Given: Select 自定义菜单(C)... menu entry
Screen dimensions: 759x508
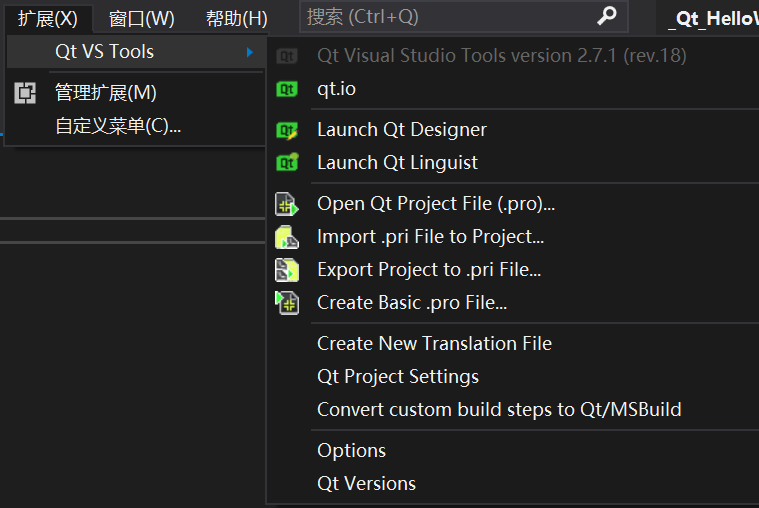Looking at the screenshot, I should [118, 126].
